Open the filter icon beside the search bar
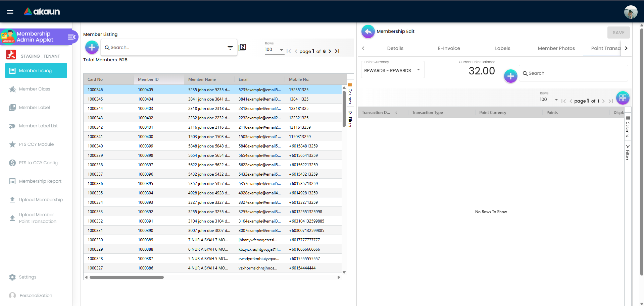The image size is (644, 306). tap(230, 48)
